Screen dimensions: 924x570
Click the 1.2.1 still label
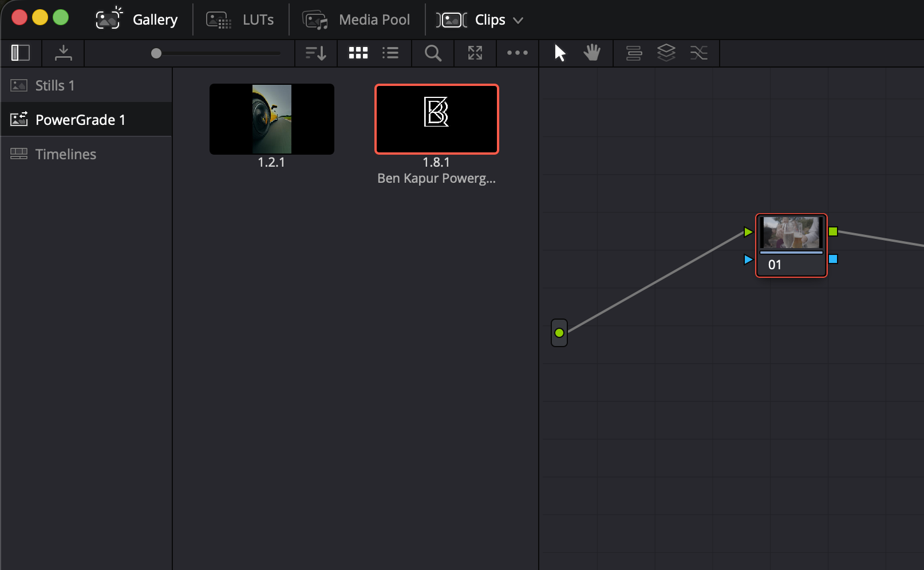[271, 162]
